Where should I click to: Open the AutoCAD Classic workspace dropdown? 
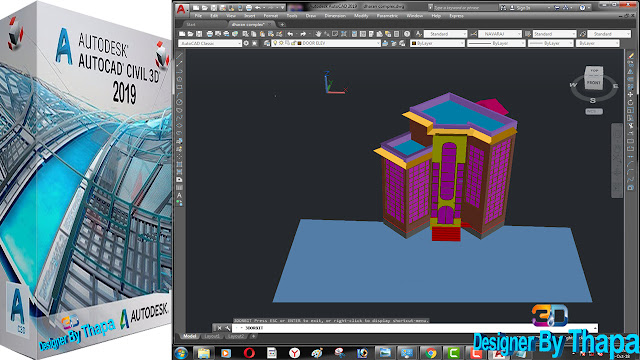pos(210,43)
